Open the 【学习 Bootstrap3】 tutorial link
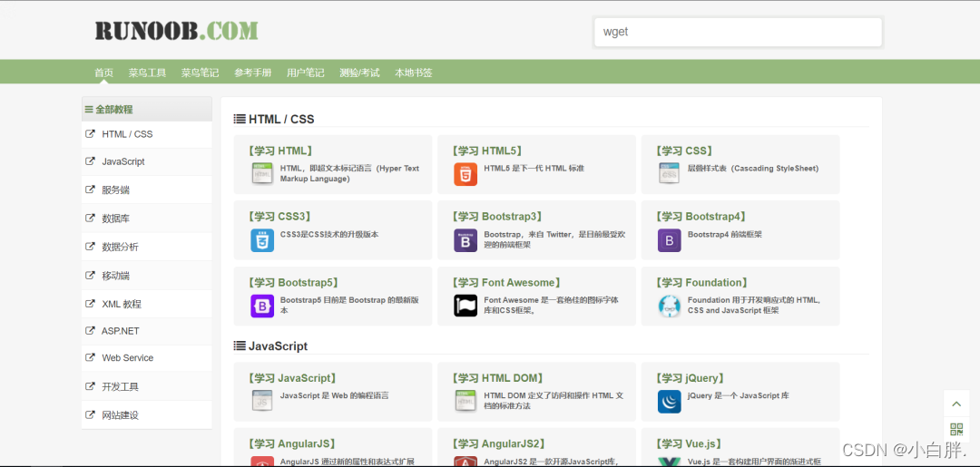This screenshot has height=467, width=980. point(497,216)
